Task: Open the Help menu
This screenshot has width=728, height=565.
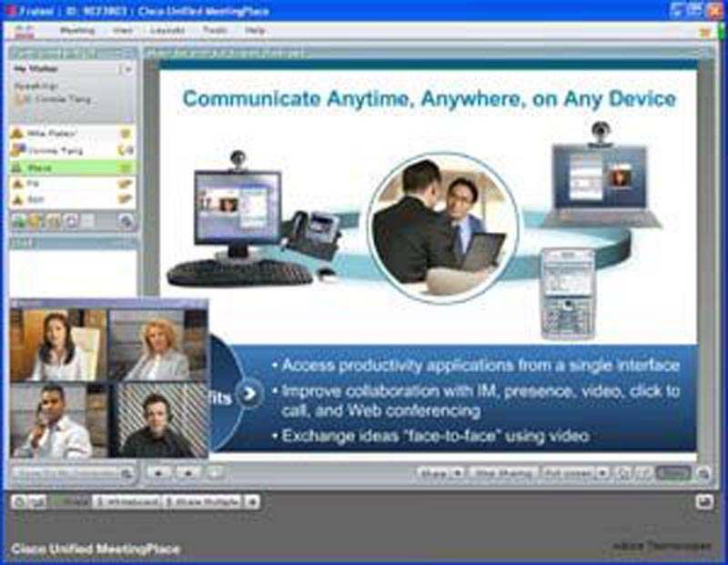Action: (x=256, y=30)
